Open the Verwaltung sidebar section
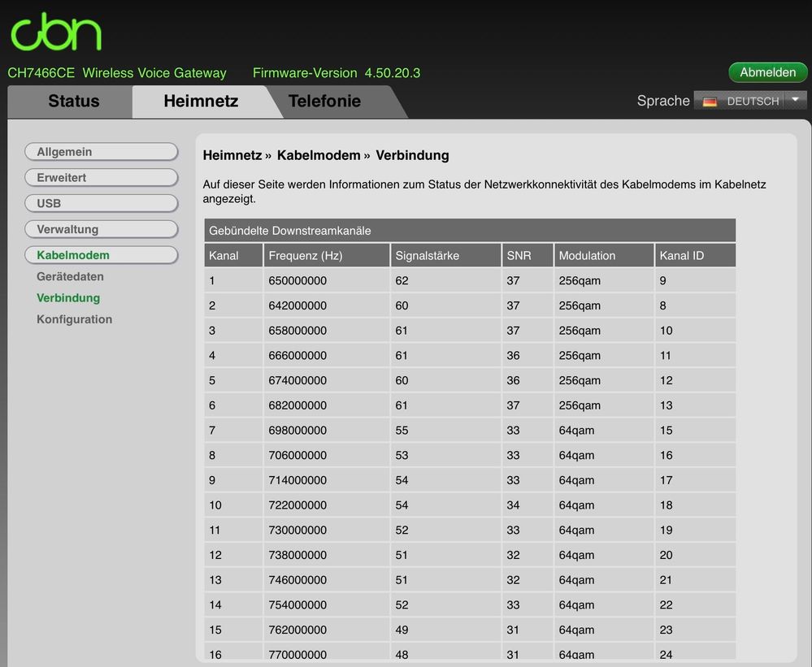This screenshot has height=667, width=812. point(102,229)
